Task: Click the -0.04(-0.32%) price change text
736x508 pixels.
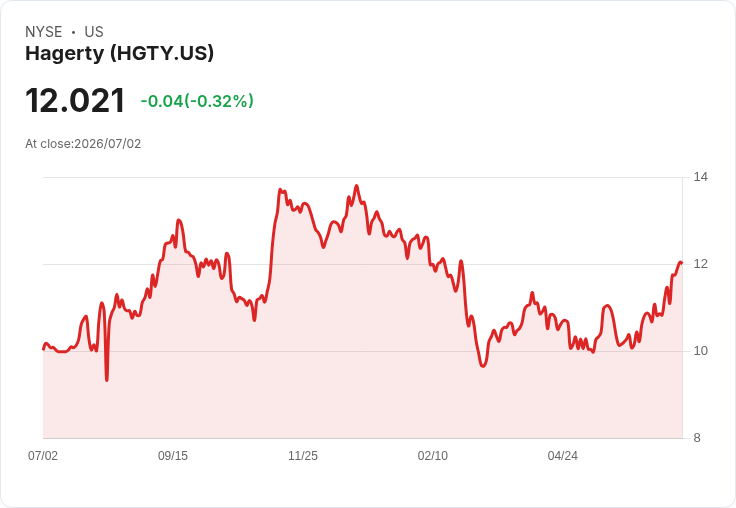Action: point(197,101)
